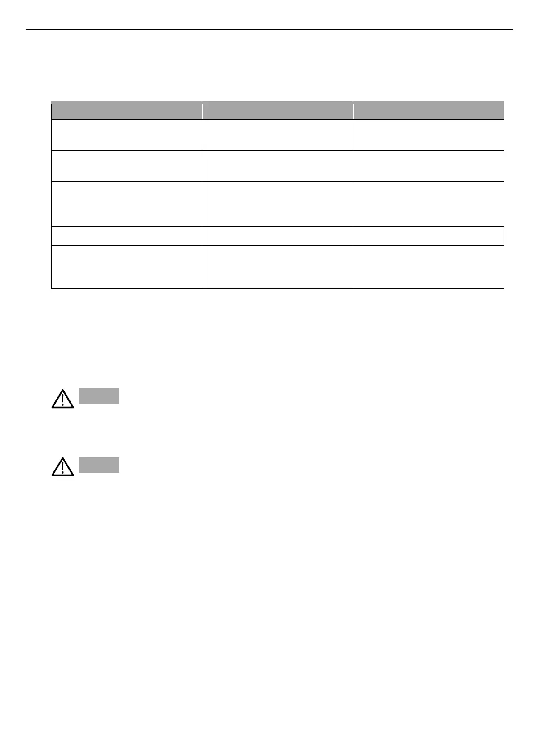The width and height of the screenshot is (535, 756).
Task: Select gray label box beside lower warning icon
Action: click(x=99, y=465)
